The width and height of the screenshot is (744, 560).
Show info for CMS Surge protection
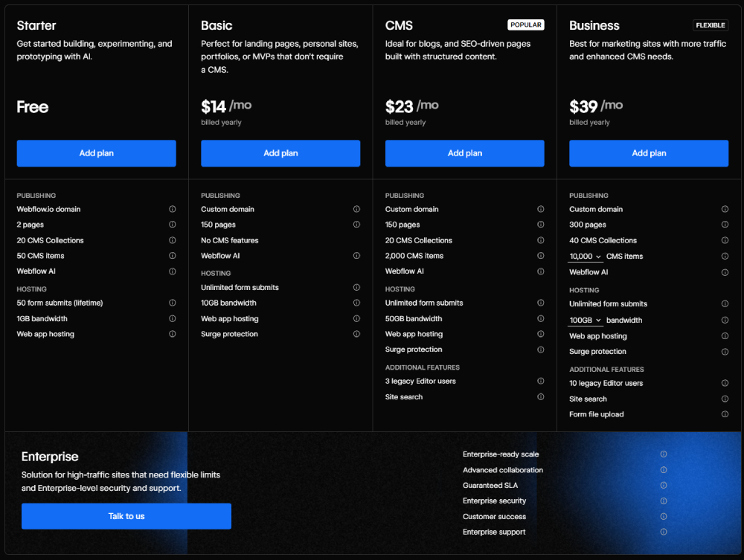coord(540,350)
